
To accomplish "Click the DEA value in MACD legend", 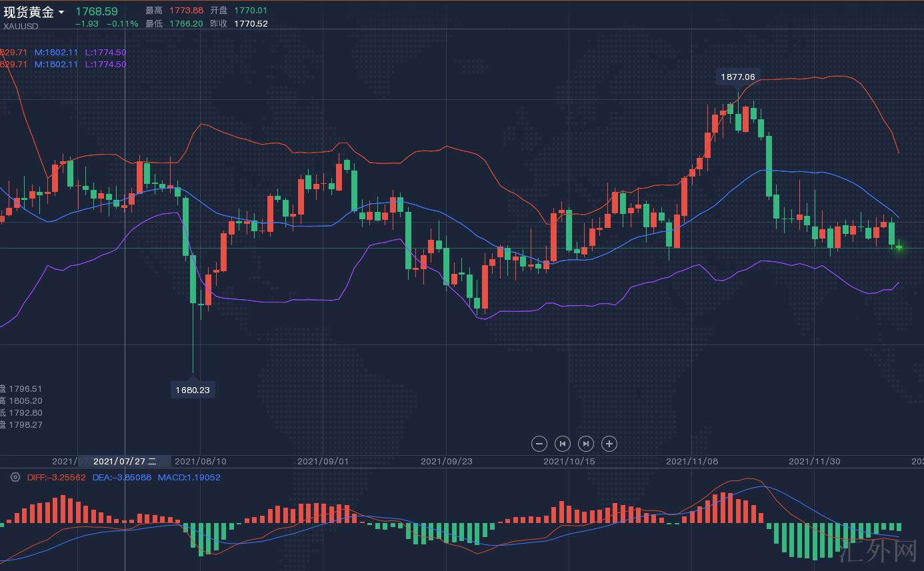I will 121,477.
